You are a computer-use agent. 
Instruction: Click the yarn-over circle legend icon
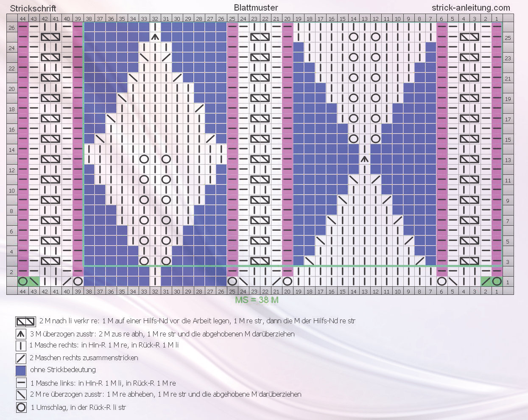21,408
